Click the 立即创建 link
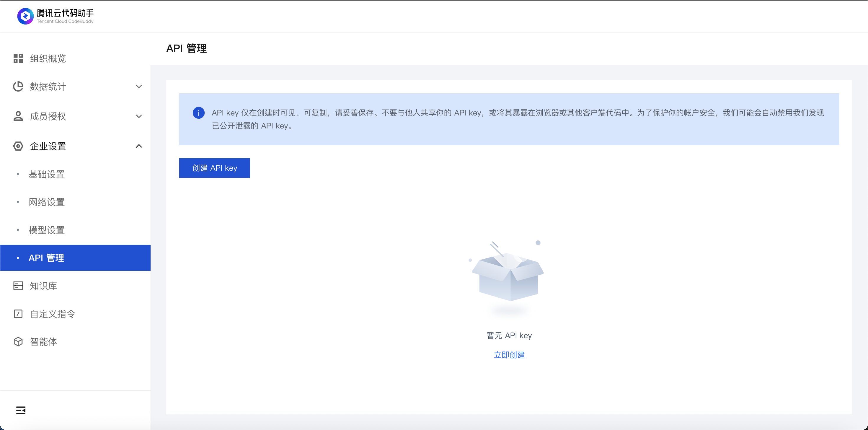This screenshot has width=868, height=430. (509, 354)
